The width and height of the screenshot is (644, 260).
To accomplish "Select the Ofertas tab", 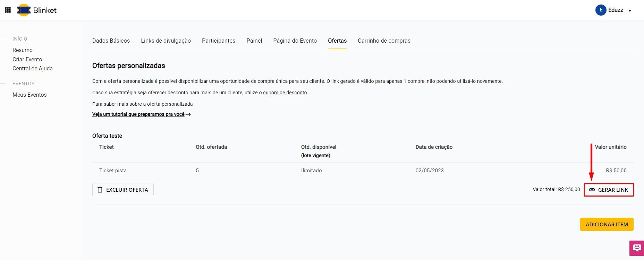I will (337, 41).
